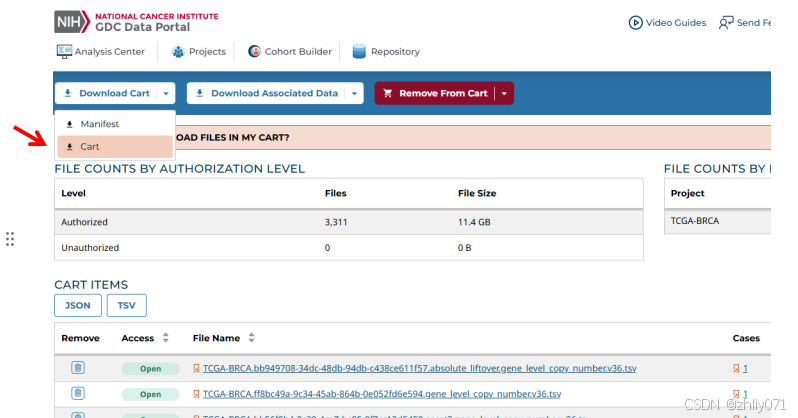Click the Files column header
The height and width of the screenshot is (418, 798).
335,193
